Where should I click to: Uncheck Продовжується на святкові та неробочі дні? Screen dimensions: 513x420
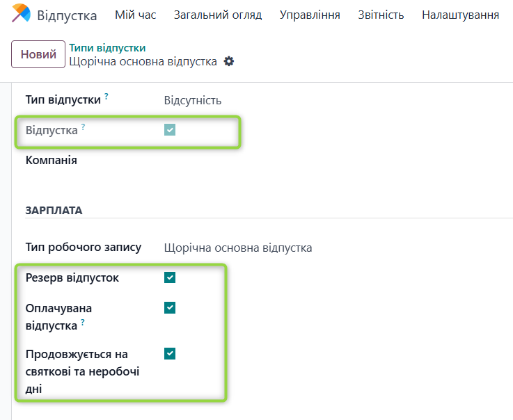pyautogui.click(x=170, y=353)
